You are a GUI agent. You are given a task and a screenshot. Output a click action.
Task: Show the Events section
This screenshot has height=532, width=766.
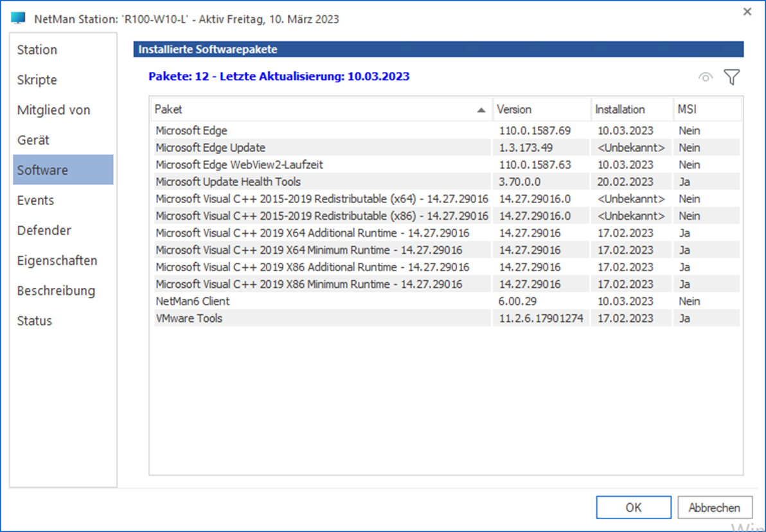(36, 200)
